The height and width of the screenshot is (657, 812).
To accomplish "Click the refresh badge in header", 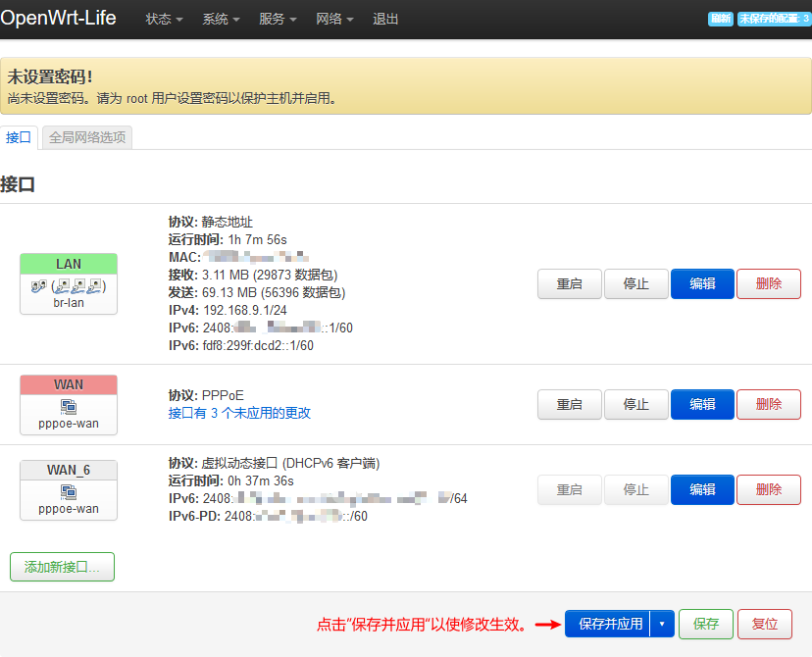I will (x=720, y=19).
